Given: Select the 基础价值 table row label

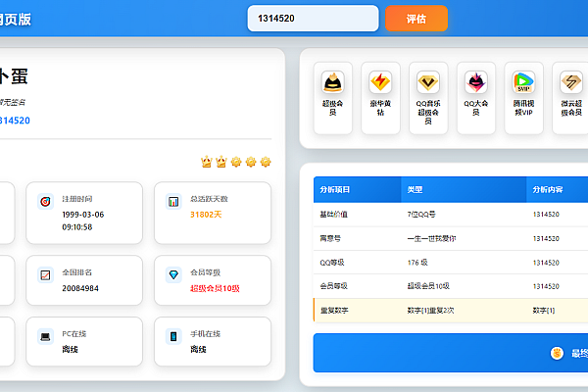Looking at the screenshot, I should tap(333, 215).
